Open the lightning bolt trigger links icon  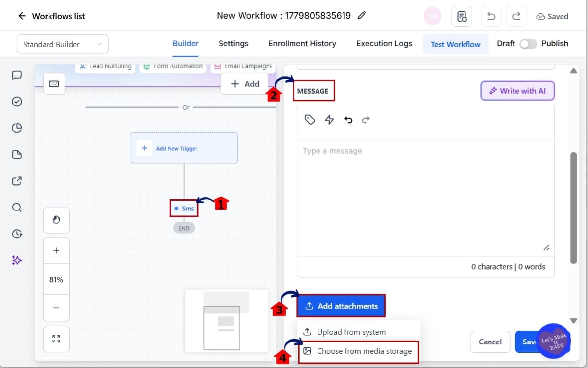(x=329, y=120)
